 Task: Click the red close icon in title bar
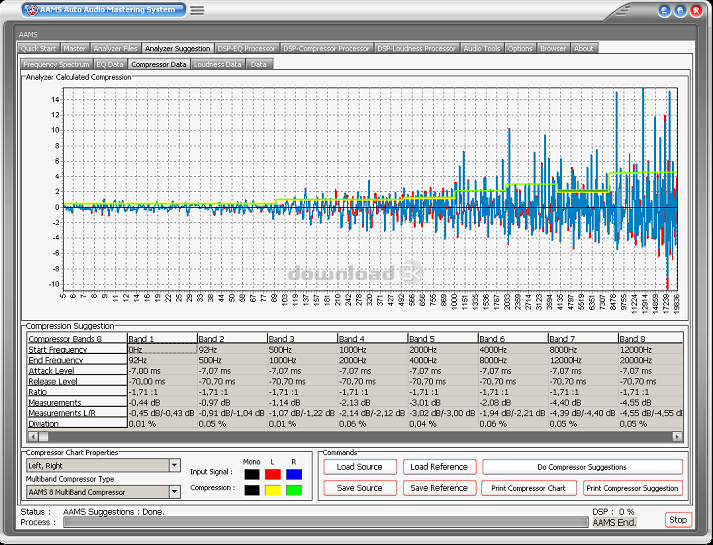click(696, 11)
